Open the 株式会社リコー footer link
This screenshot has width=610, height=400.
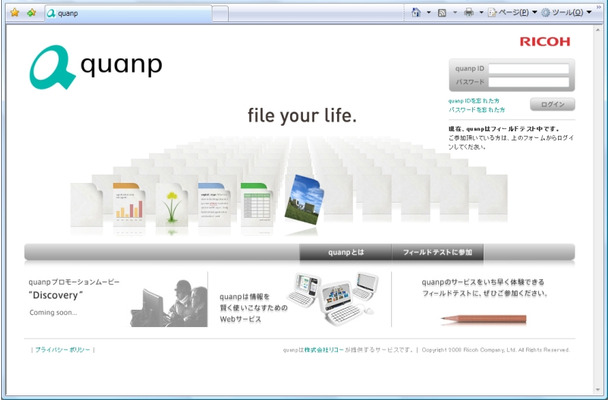point(324,350)
